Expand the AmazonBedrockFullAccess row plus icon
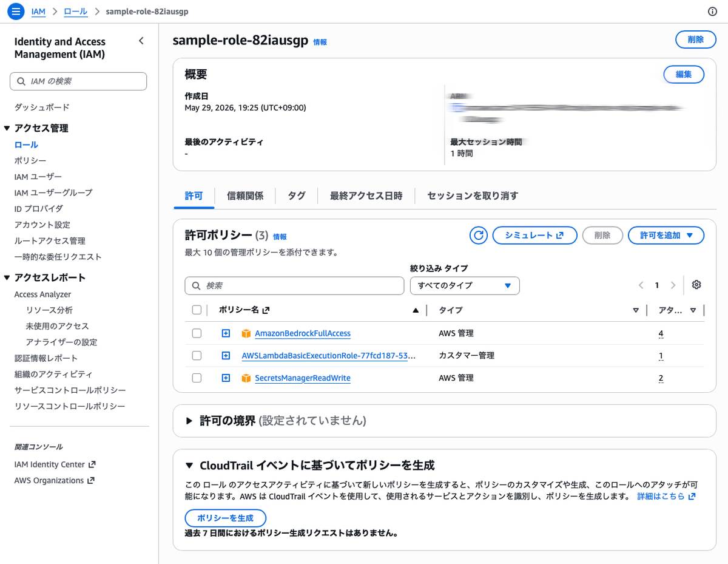Image resolution: width=728 pixels, height=564 pixels. [x=226, y=333]
